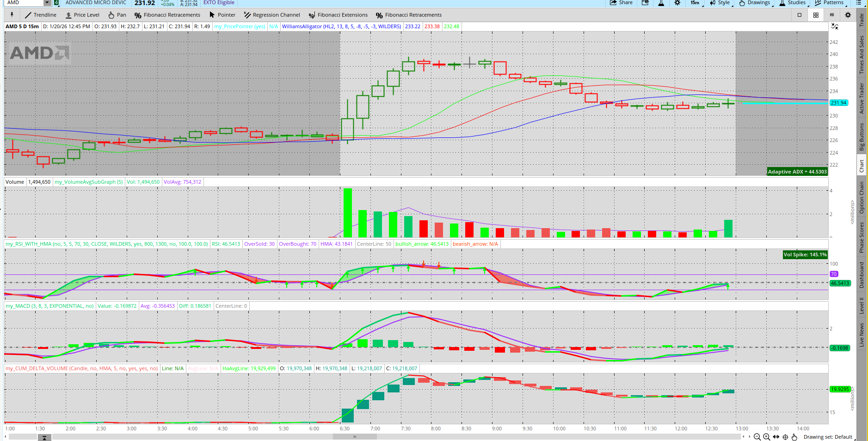
Task: Open the 15m timeframe dropdown
Action: coord(696,3)
